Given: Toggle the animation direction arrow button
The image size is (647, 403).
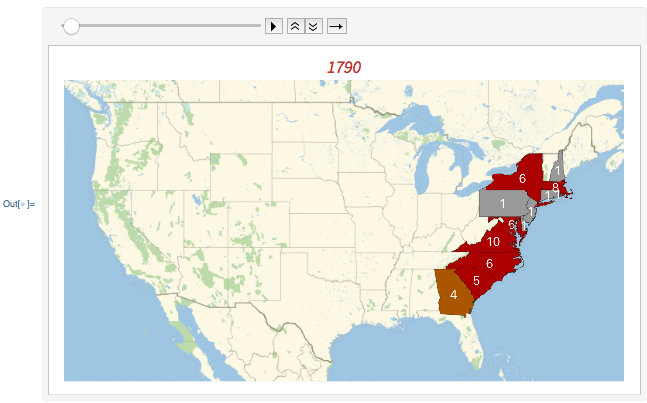Looking at the screenshot, I should [338, 26].
